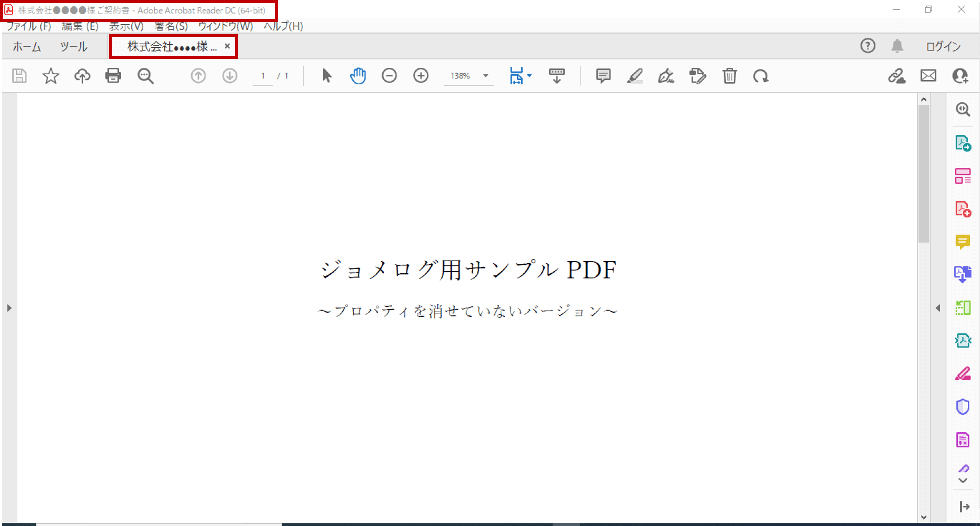Image resolution: width=980 pixels, height=526 pixels.
Task: Close the 株式会社●●●●様 document tab
Action: click(x=227, y=46)
